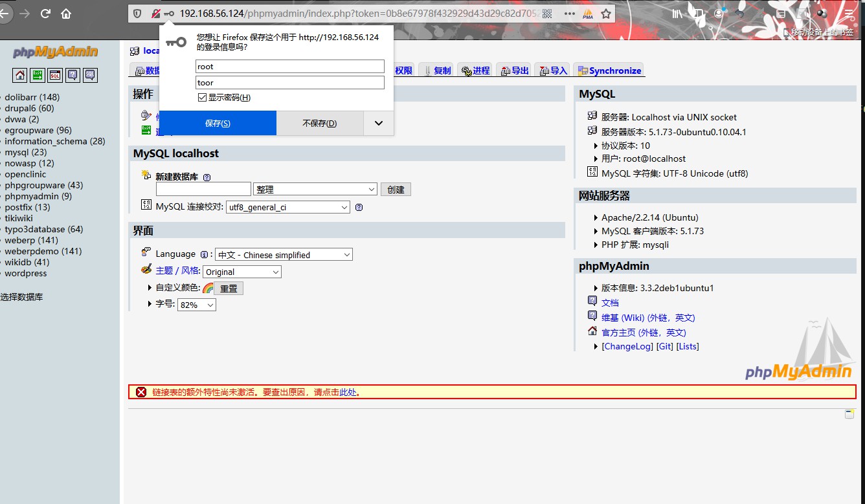Image resolution: width=865 pixels, height=504 pixels.
Task: Click the PMA extension icon in address bar
Action: tap(588, 14)
